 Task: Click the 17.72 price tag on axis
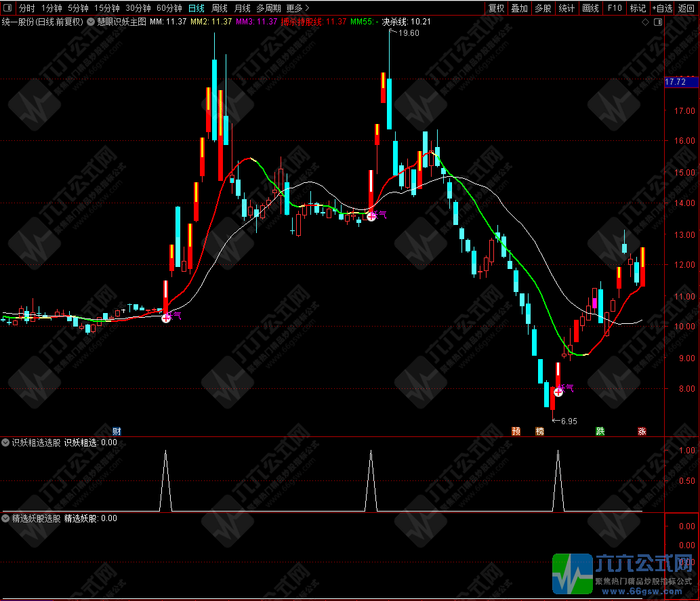680,82
